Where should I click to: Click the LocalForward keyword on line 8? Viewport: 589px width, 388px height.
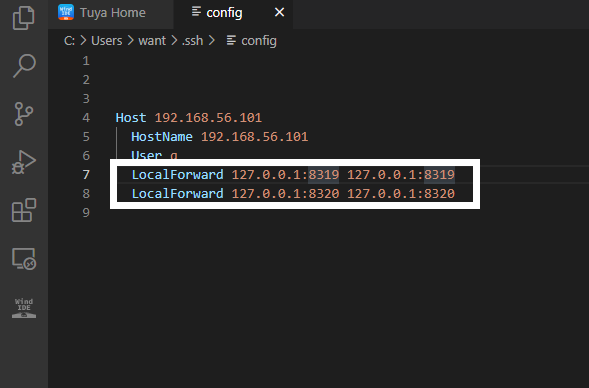click(x=177, y=193)
